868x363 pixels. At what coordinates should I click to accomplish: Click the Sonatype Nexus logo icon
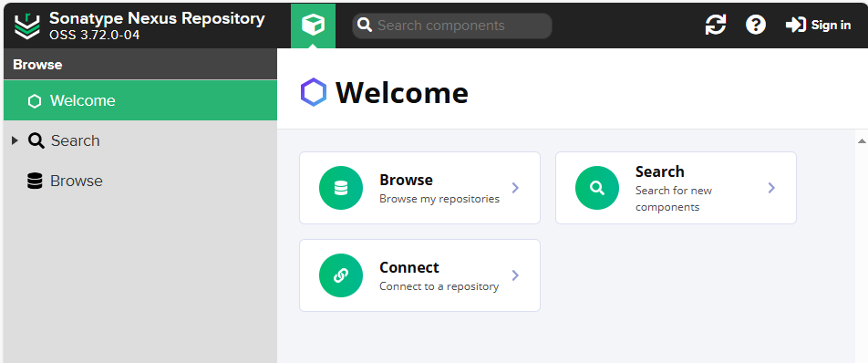27,26
